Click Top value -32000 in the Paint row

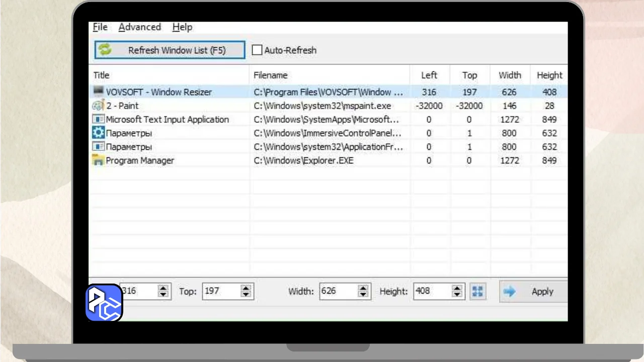tap(469, 106)
